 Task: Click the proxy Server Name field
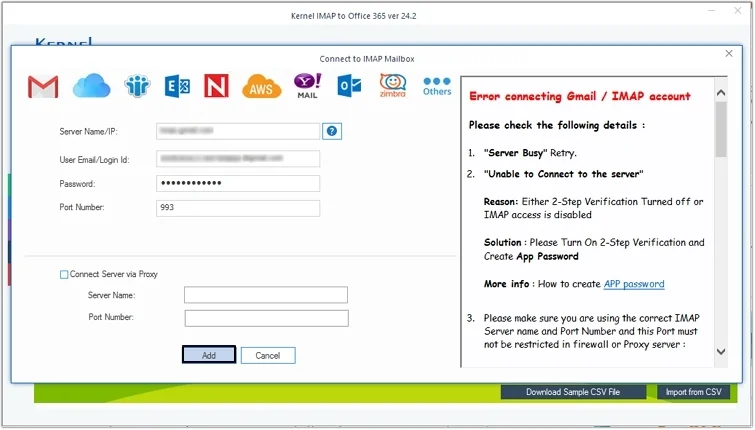coord(266,295)
